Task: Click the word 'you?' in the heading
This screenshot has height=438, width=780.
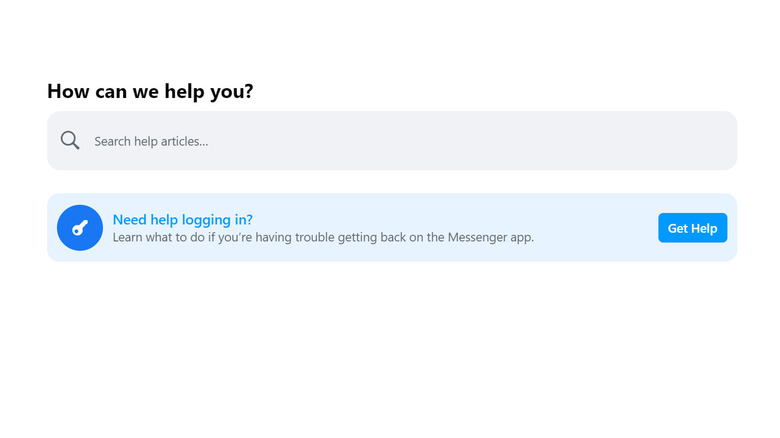Action: [x=234, y=92]
